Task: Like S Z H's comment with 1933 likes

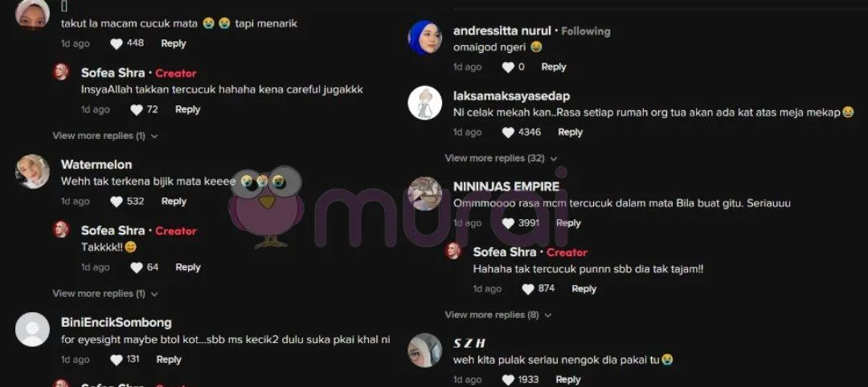Action: point(508,380)
